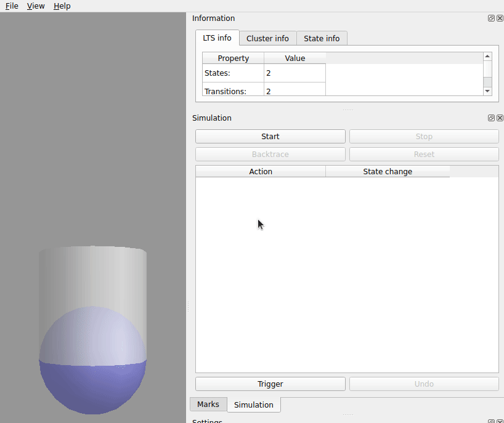
Task: Close the Simulation panel
Action: point(500,118)
